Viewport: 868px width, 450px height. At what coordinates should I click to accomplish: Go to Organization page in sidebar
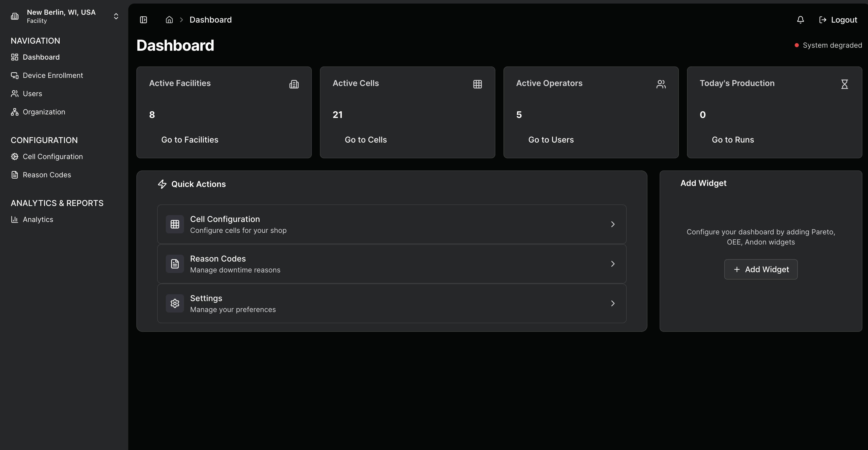[44, 112]
